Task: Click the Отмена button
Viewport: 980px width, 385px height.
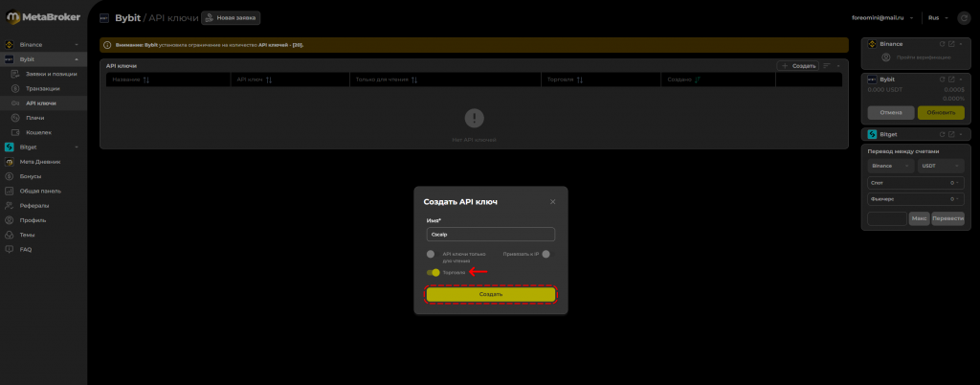Action: 891,112
